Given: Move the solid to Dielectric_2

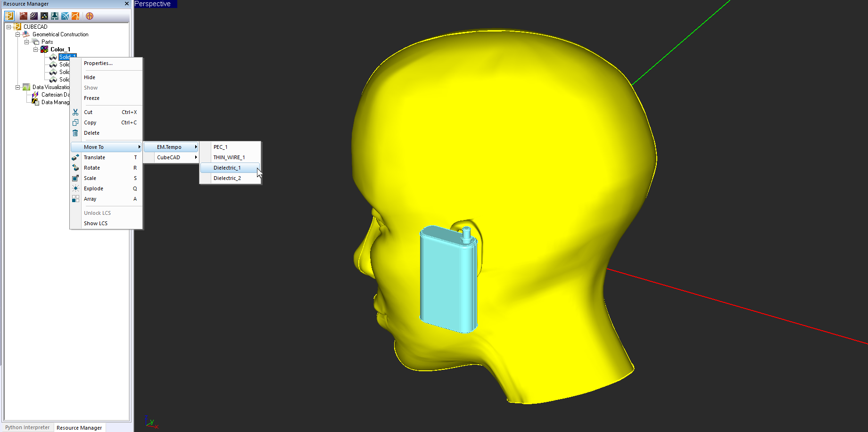Looking at the screenshot, I should click(x=230, y=178).
